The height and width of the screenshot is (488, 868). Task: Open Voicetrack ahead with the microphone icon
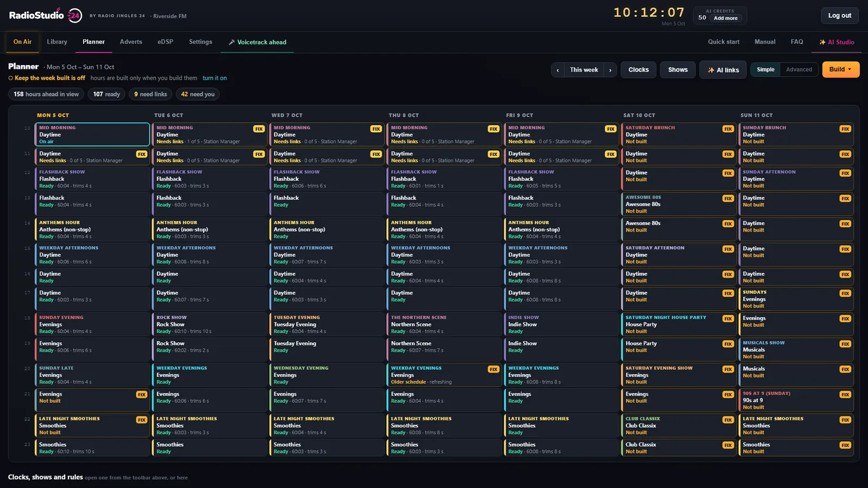[x=257, y=42]
